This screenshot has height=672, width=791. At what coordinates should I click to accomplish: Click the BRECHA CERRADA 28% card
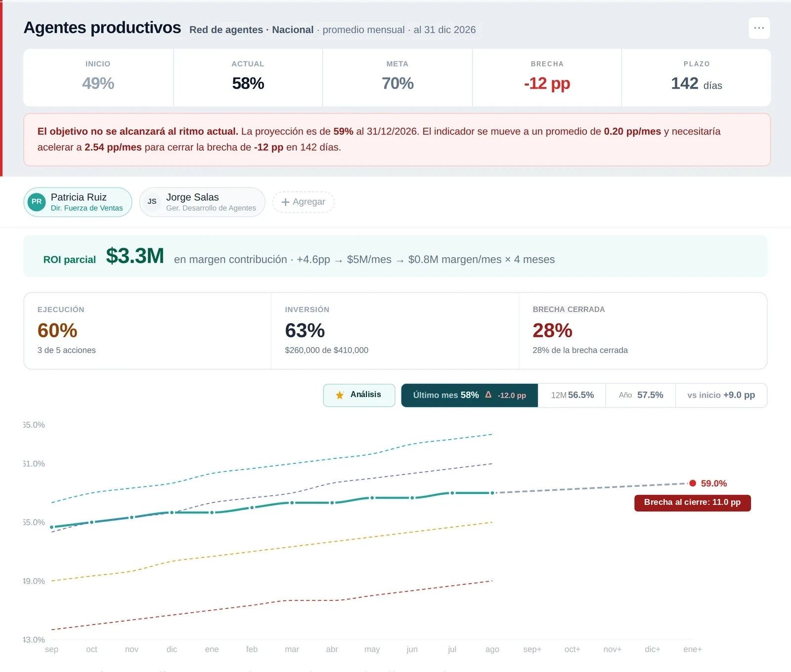643,331
